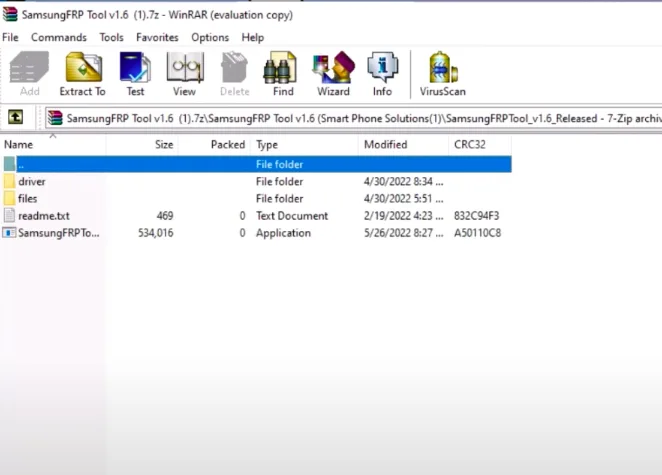Click the modified date 5/26/2022 8:27
Screen dimensions: 662x475
[403, 233]
